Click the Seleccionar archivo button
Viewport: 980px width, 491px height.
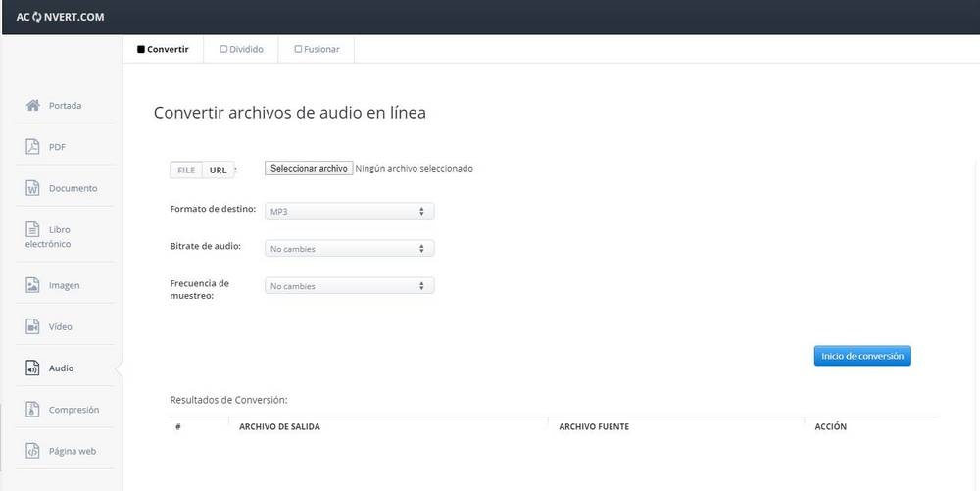pos(309,168)
